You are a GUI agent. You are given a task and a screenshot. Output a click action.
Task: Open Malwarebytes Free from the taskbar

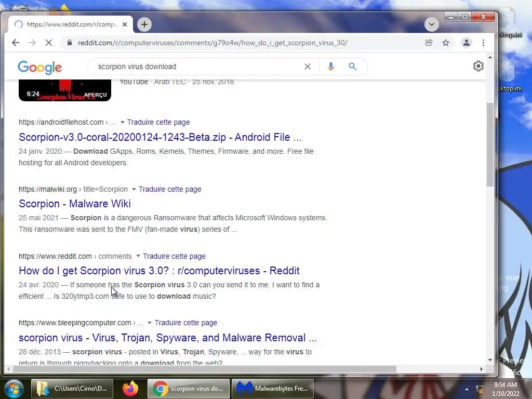point(272,389)
